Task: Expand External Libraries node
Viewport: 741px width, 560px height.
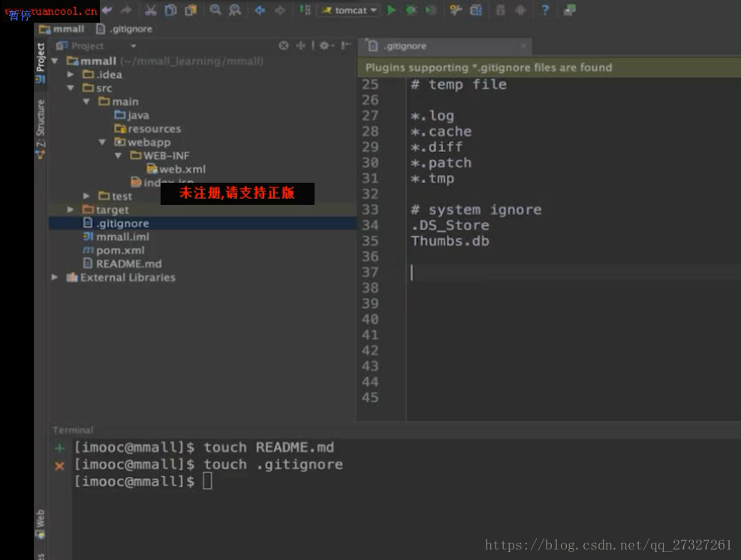Action: 55,278
